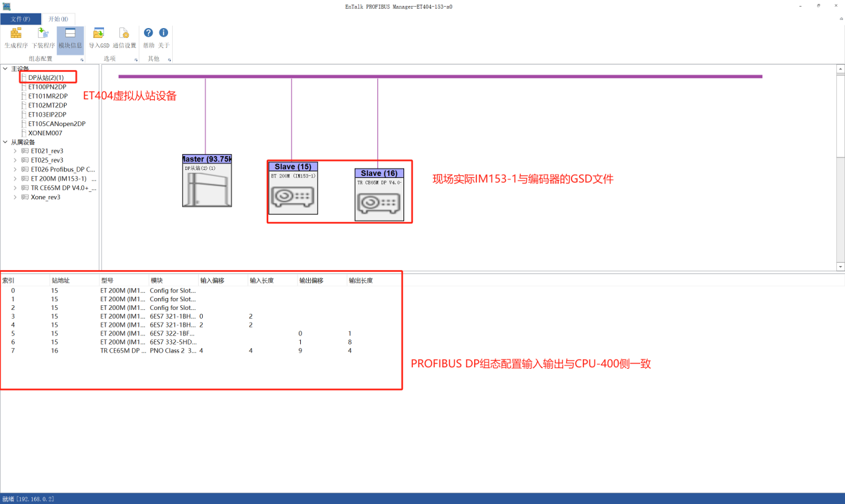Expand the Xone_rev3 tree node
The image size is (845, 504).
tap(15, 197)
